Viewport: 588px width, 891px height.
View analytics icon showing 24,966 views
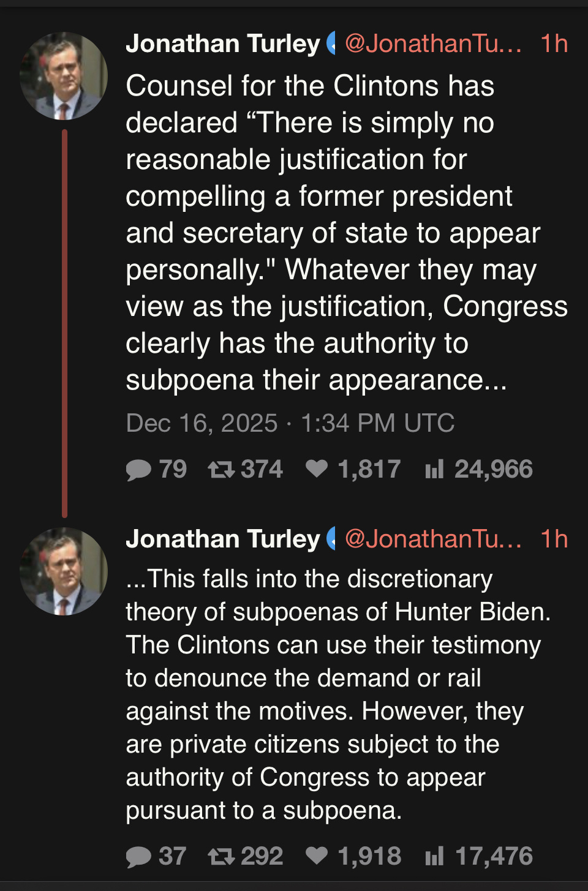[434, 470]
